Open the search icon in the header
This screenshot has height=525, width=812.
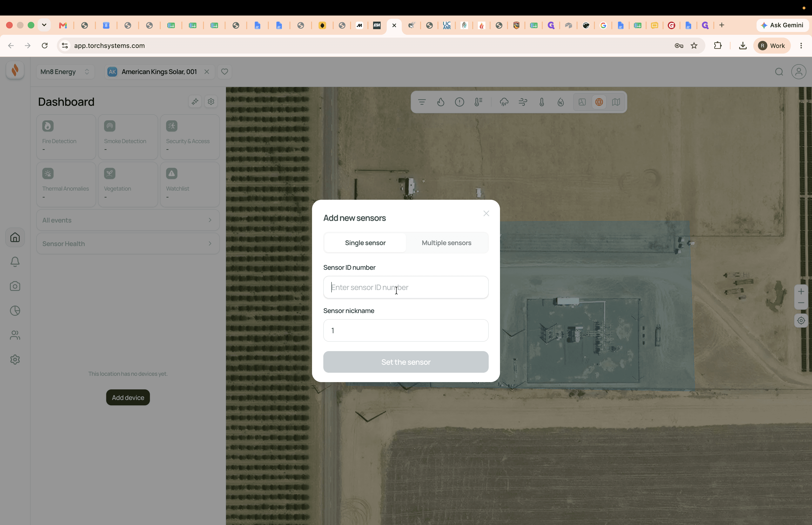point(779,72)
